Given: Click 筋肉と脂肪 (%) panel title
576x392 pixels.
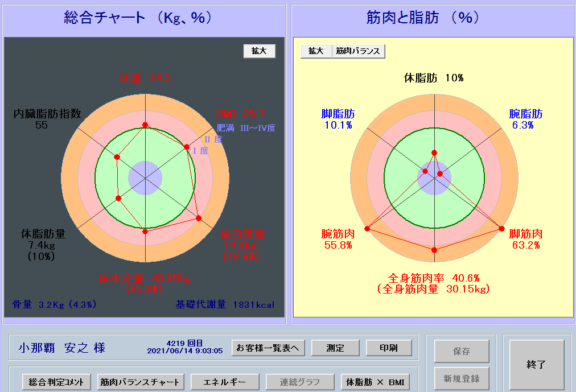Looking at the screenshot, I should [x=423, y=18].
